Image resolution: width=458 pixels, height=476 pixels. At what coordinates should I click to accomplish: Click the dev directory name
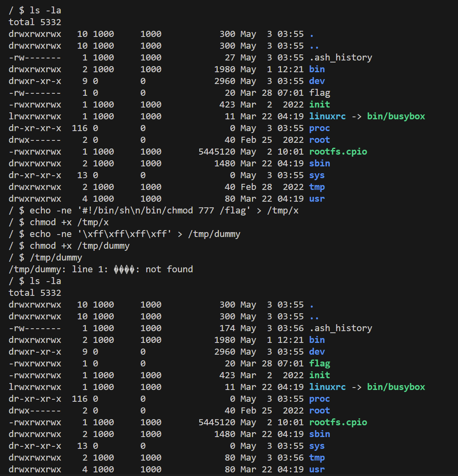point(317,81)
